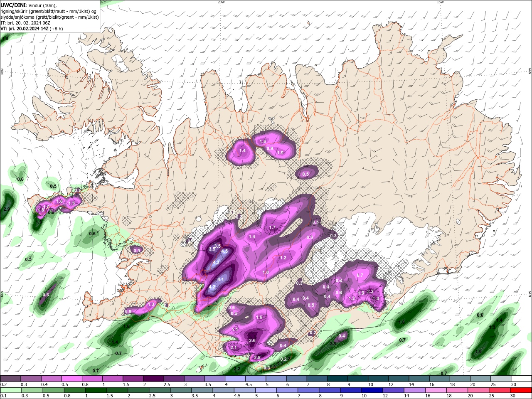Click the snow legend swatch between 9 and 10
The image size is (532, 399).
pos(358,379)
